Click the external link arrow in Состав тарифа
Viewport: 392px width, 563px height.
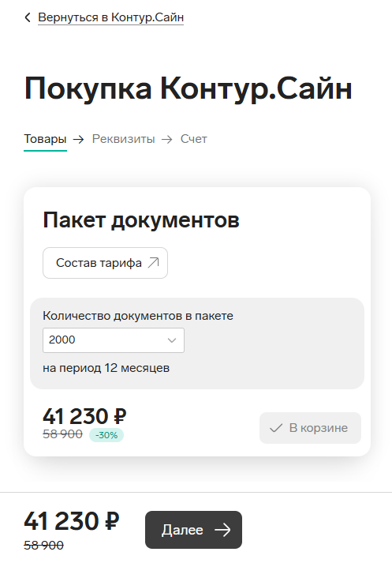(154, 263)
